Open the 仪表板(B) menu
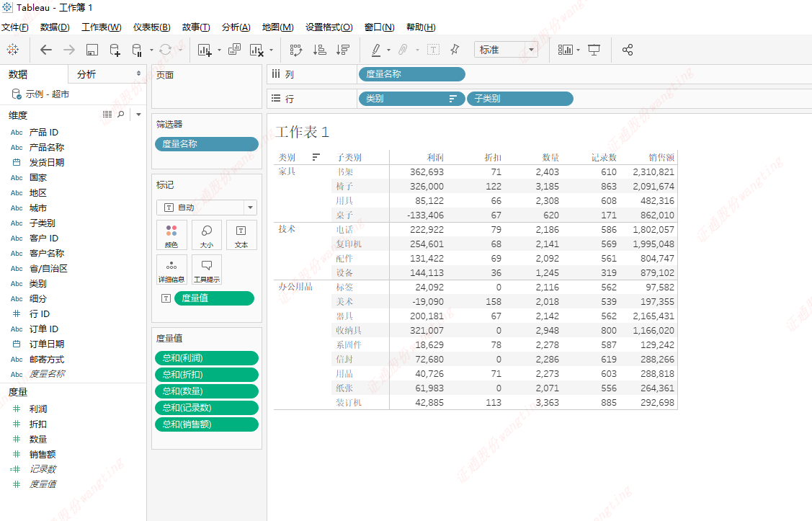812x521 pixels. pyautogui.click(x=152, y=27)
